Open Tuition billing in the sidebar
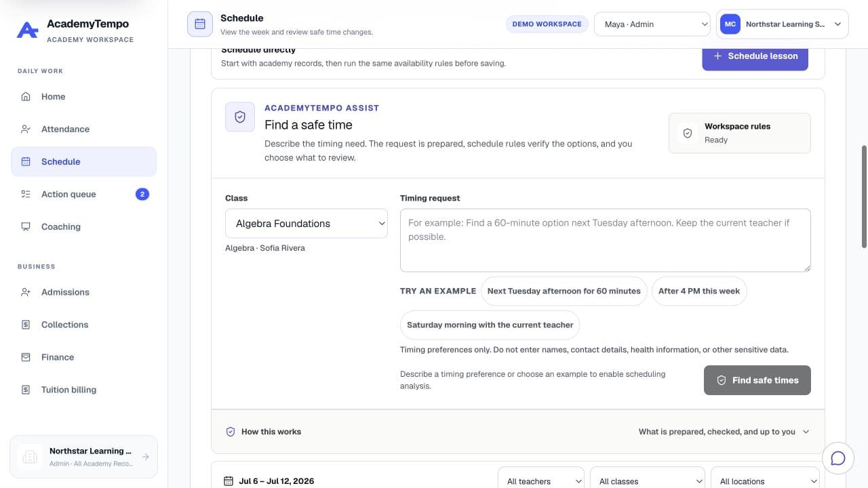The height and width of the screenshot is (488, 868). point(84,390)
